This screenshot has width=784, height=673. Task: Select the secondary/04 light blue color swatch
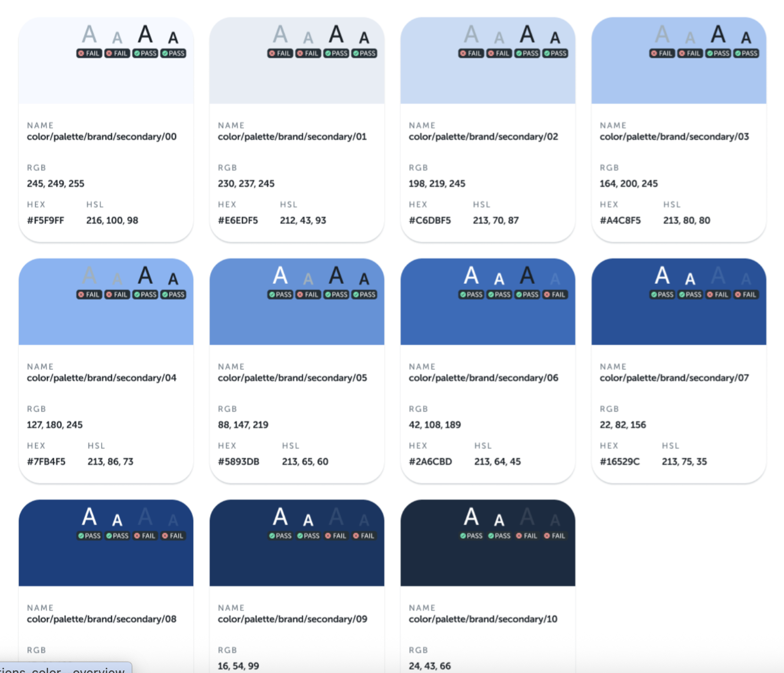tap(106, 320)
